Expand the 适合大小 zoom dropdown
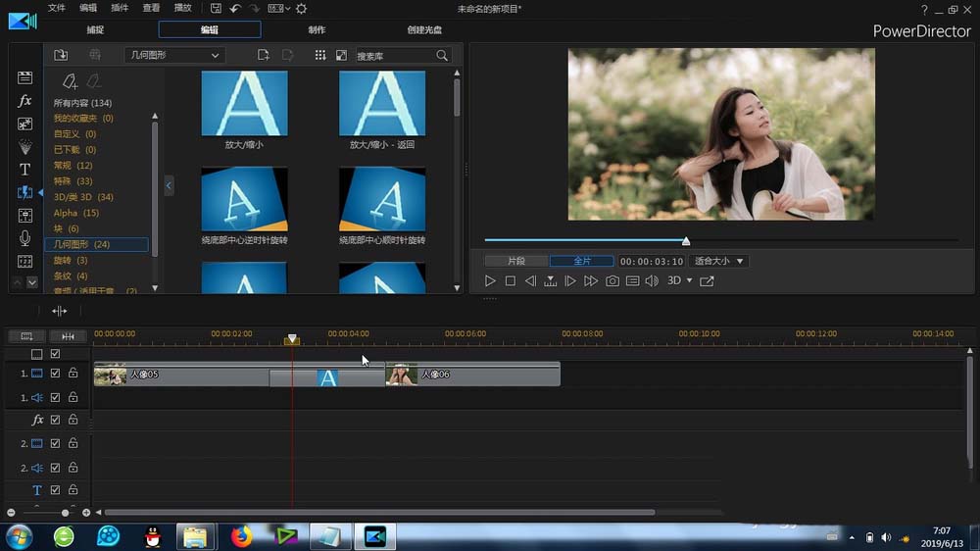The height and width of the screenshot is (551, 980). pyautogui.click(x=719, y=262)
